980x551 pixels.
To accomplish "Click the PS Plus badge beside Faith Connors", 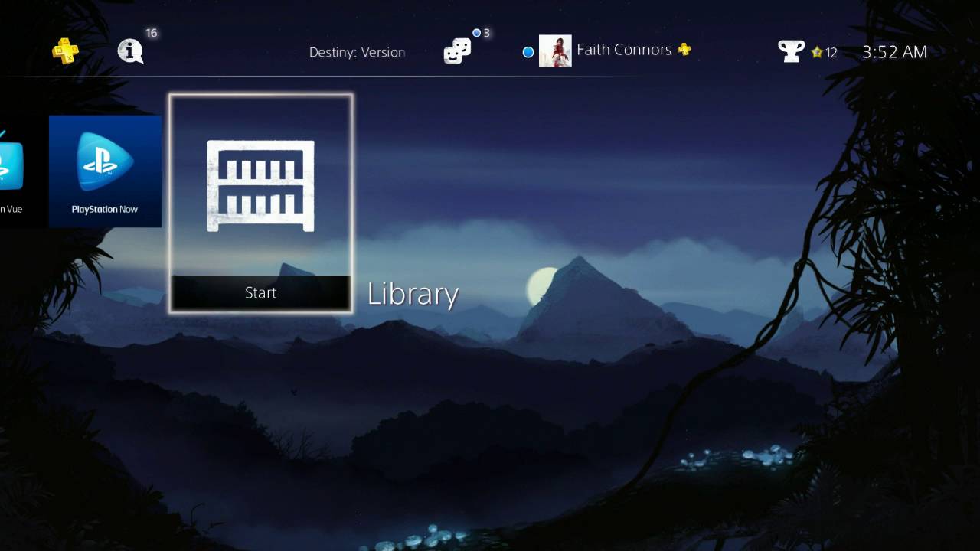I will (x=684, y=50).
